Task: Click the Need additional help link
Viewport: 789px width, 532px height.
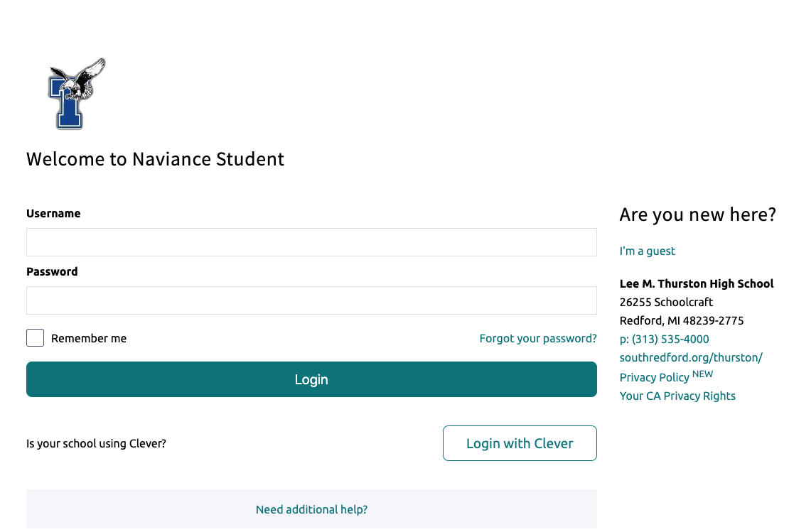Action: click(311, 509)
